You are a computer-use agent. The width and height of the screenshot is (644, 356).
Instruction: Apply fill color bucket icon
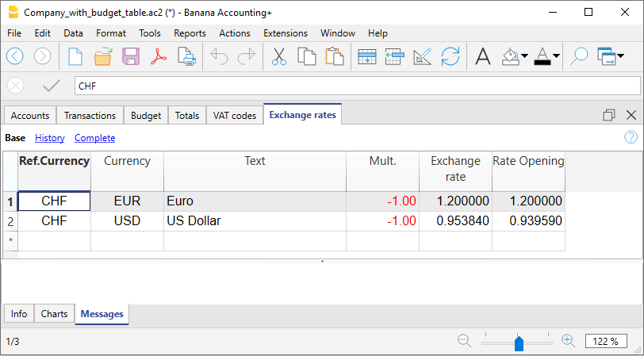click(x=511, y=56)
